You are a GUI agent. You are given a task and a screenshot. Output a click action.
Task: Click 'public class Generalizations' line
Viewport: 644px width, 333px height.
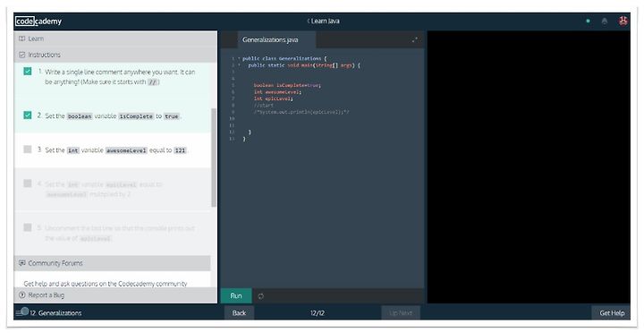(284, 58)
